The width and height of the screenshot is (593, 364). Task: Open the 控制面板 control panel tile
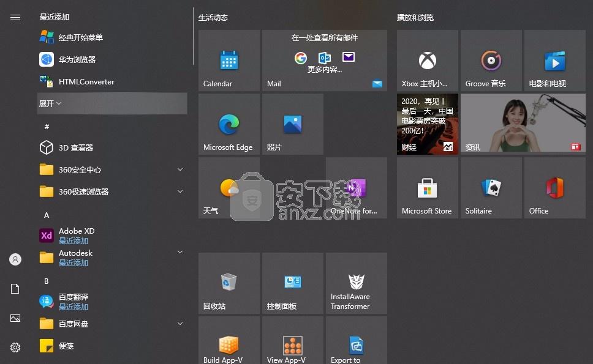pyautogui.click(x=293, y=283)
